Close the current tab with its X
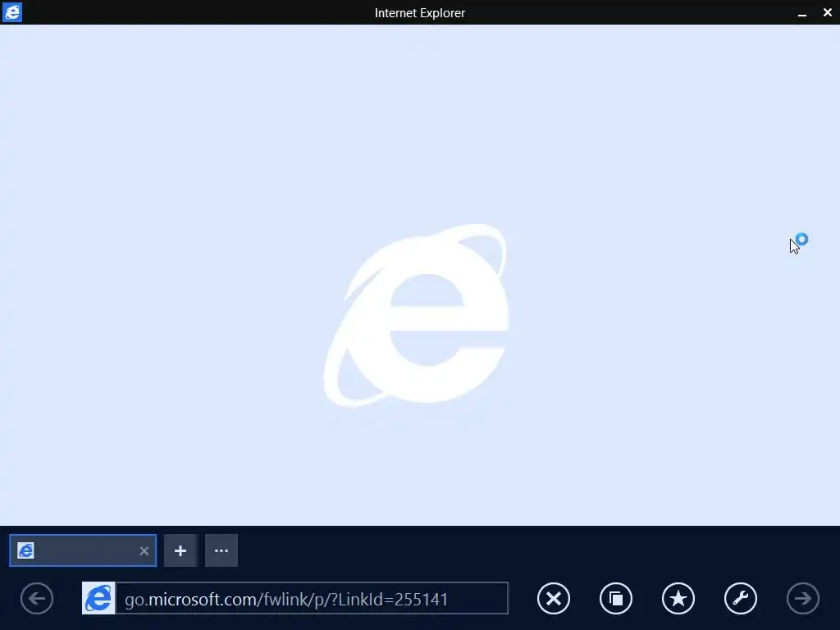Image resolution: width=840 pixels, height=630 pixels. point(144,550)
